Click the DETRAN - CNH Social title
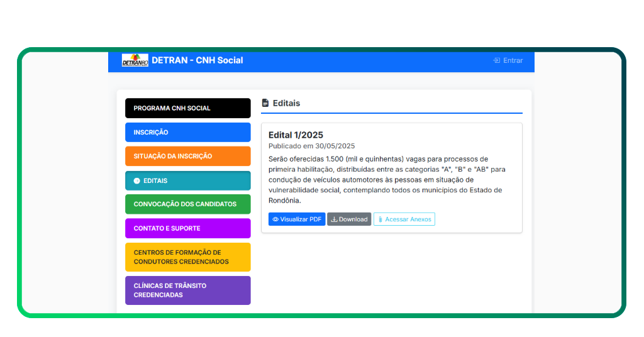This screenshot has height=337, width=644. tap(197, 60)
